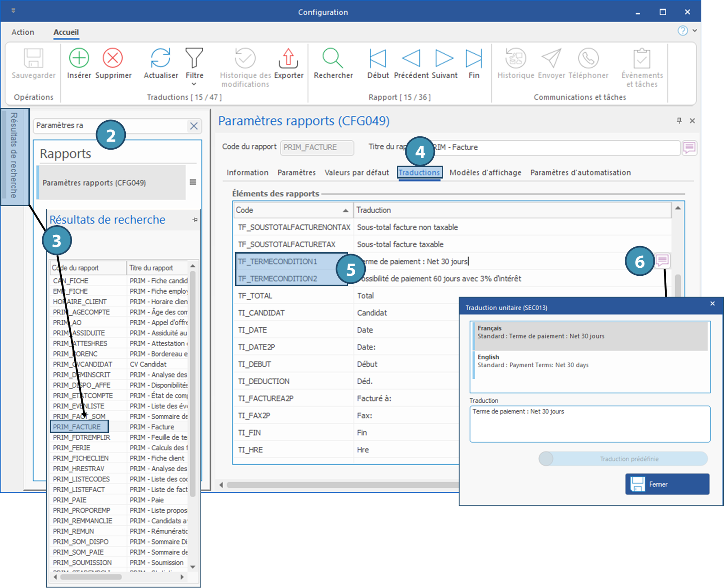Open the Action ribbon tab
The height and width of the screenshot is (588, 724).
[23, 32]
